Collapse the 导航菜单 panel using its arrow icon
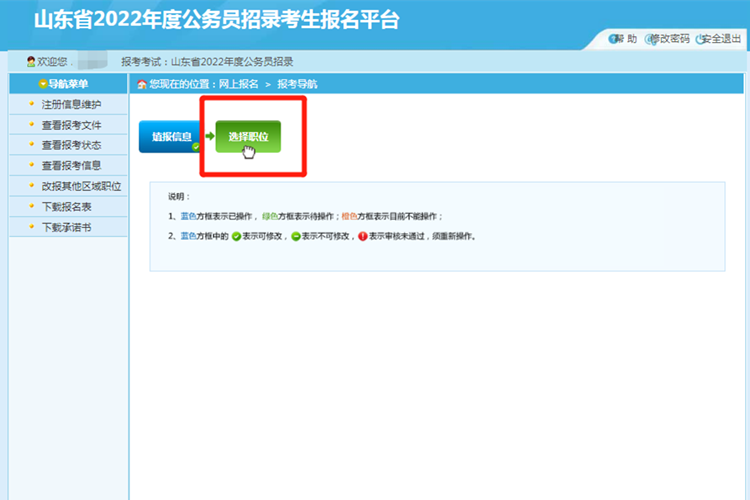 click(x=42, y=84)
